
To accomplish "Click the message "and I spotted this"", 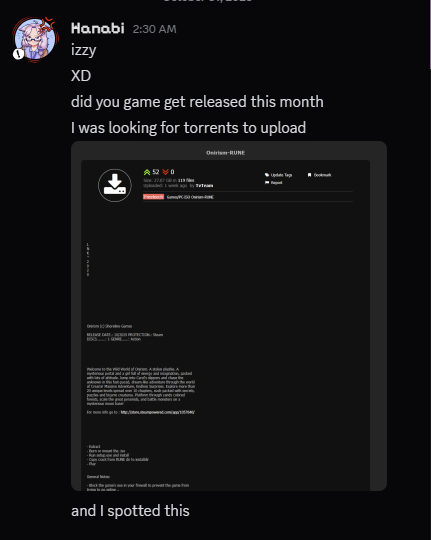I will pyautogui.click(x=130, y=511).
